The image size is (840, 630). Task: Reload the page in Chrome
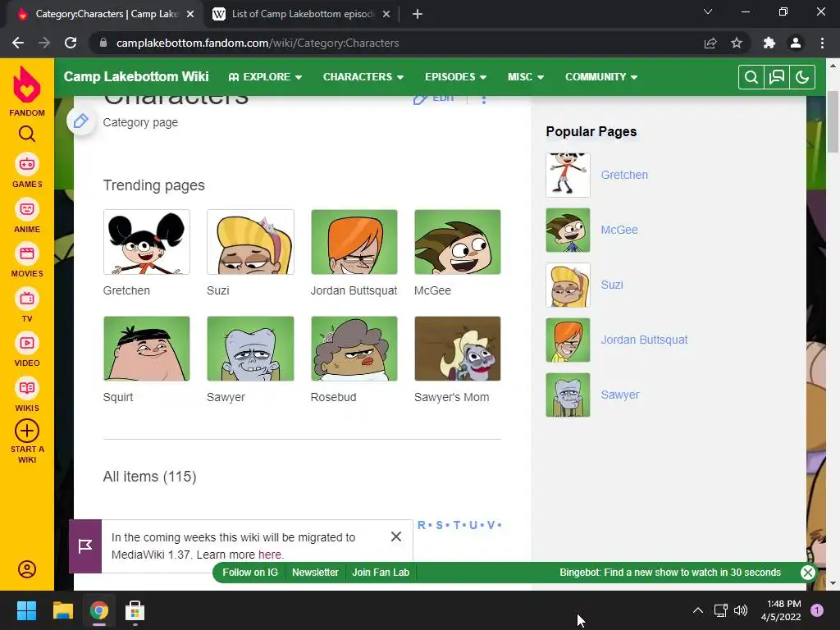[71, 43]
